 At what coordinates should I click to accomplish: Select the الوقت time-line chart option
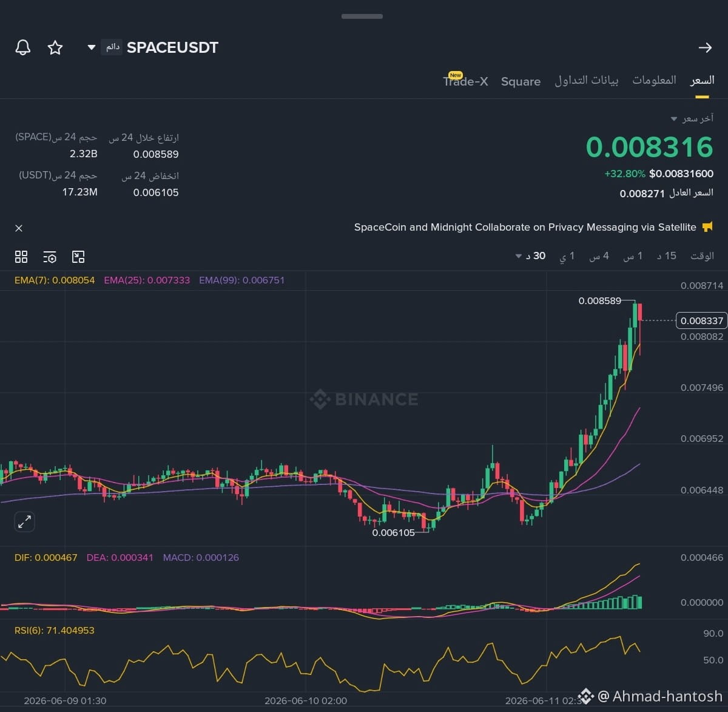[702, 256]
